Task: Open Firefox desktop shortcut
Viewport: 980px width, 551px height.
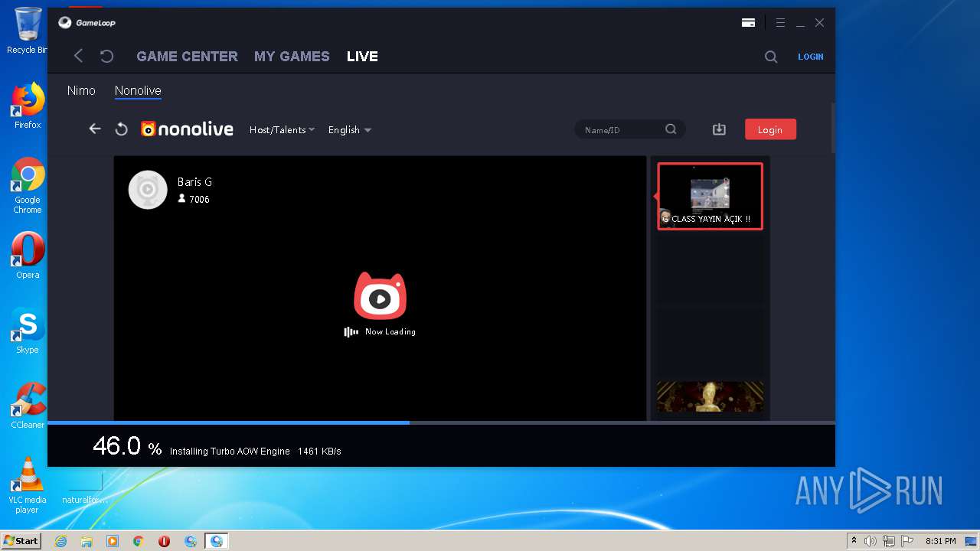Action: pos(28,106)
